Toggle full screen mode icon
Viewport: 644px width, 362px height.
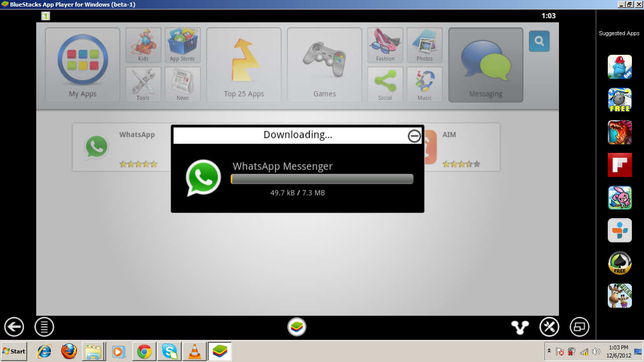tap(580, 327)
